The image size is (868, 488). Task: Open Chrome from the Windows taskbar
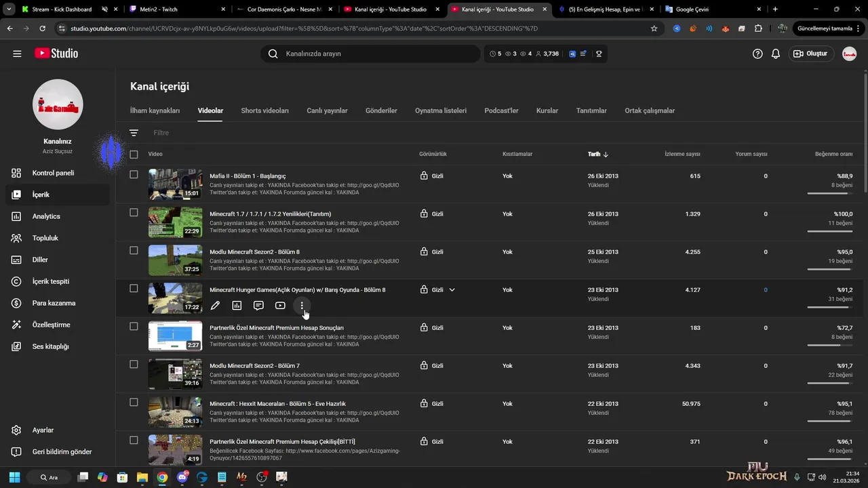coord(162,477)
